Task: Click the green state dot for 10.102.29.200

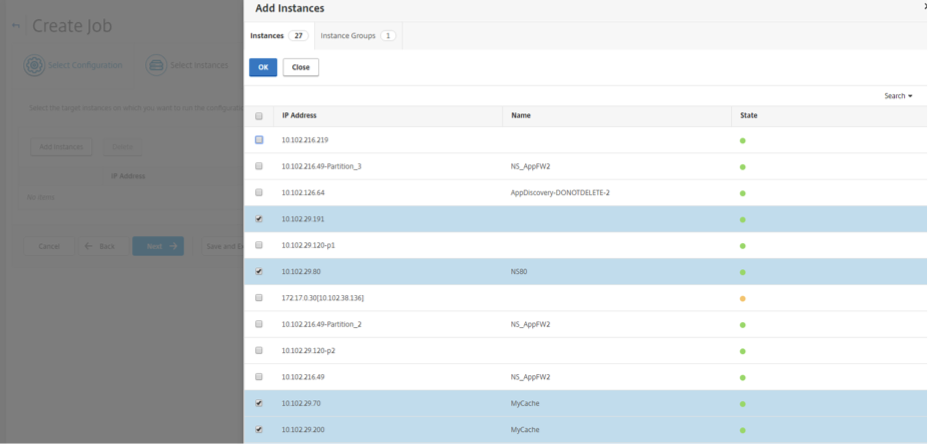Action: coord(743,430)
